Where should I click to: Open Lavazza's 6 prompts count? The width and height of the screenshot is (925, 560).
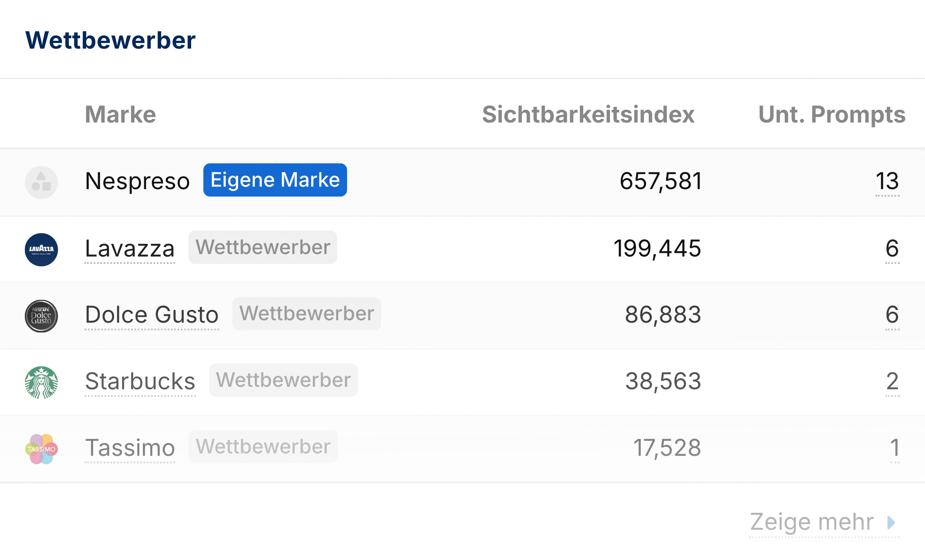pyautogui.click(x=892, y=249)
